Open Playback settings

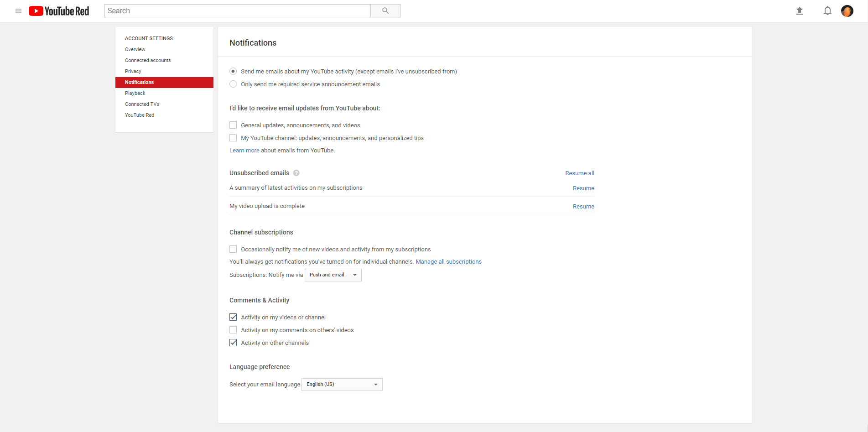[135, 93]
